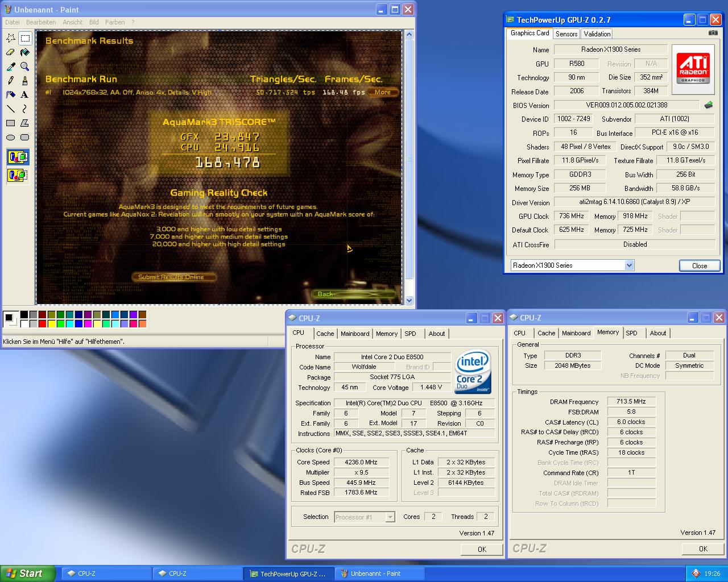This screenshot has height=582, width=728.
Task: Switch to the Validation tab in GPU-Z
Action: coord(597,34)
